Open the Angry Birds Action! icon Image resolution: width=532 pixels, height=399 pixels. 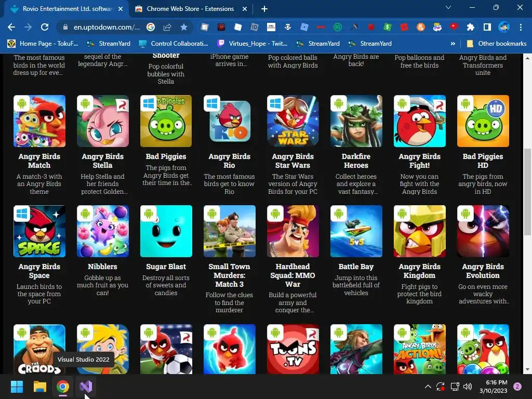(420, 349)
